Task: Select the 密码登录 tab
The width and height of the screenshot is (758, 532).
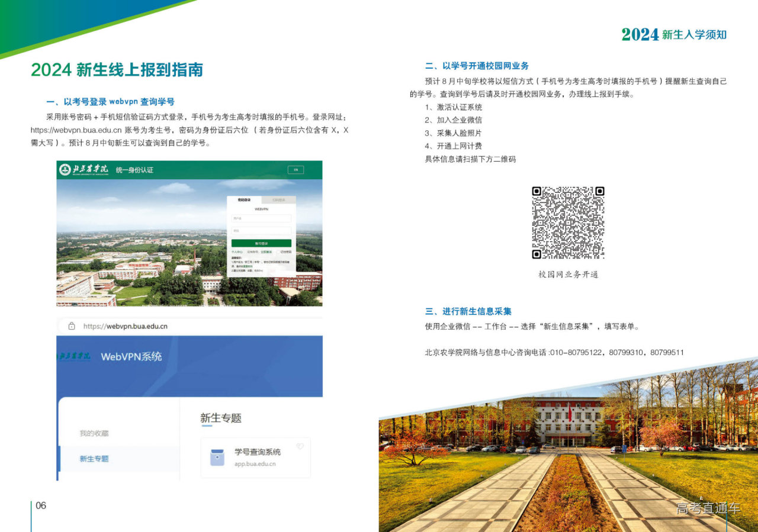Action: coord(244,200)
